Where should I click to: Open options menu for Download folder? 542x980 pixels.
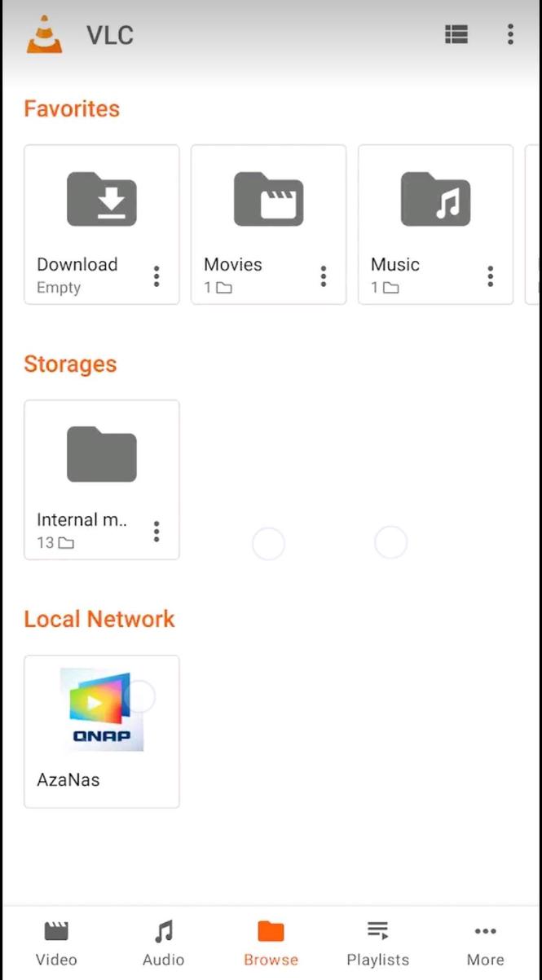tap(156, 276)
